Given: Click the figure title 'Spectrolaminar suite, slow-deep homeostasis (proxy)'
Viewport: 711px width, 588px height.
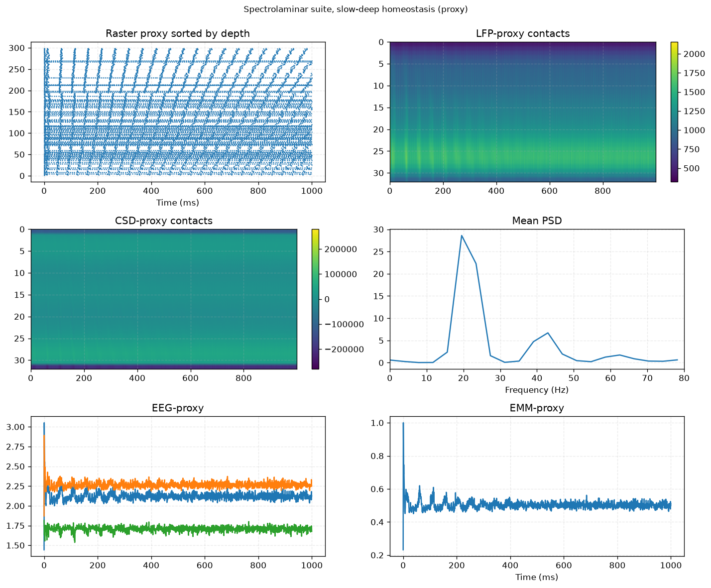Looking at the screenshot, I should click(x=355, y=9).
